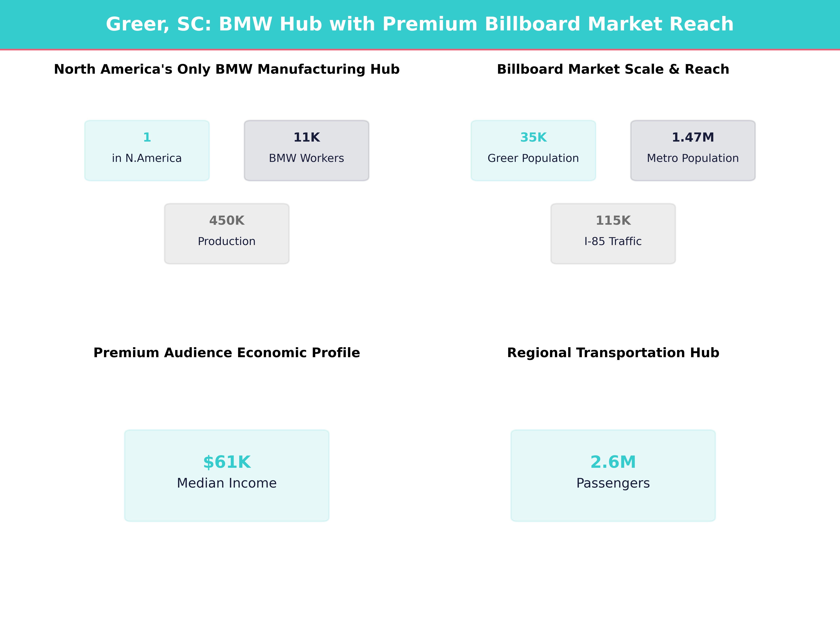Select the Median Income label
The image size is (840, 630).
pyautogui.click(x=227, y=483)
